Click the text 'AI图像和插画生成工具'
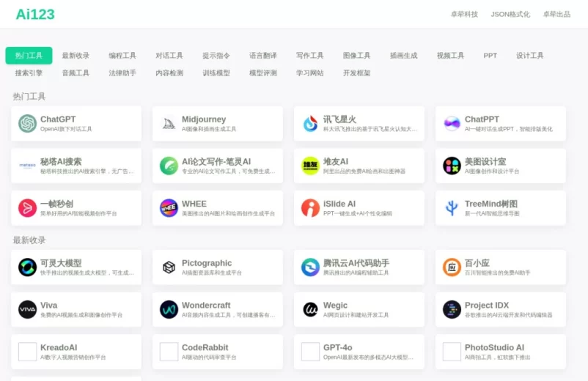The height and width of the screenshot is (381, 588). click(x=209, y=129)
